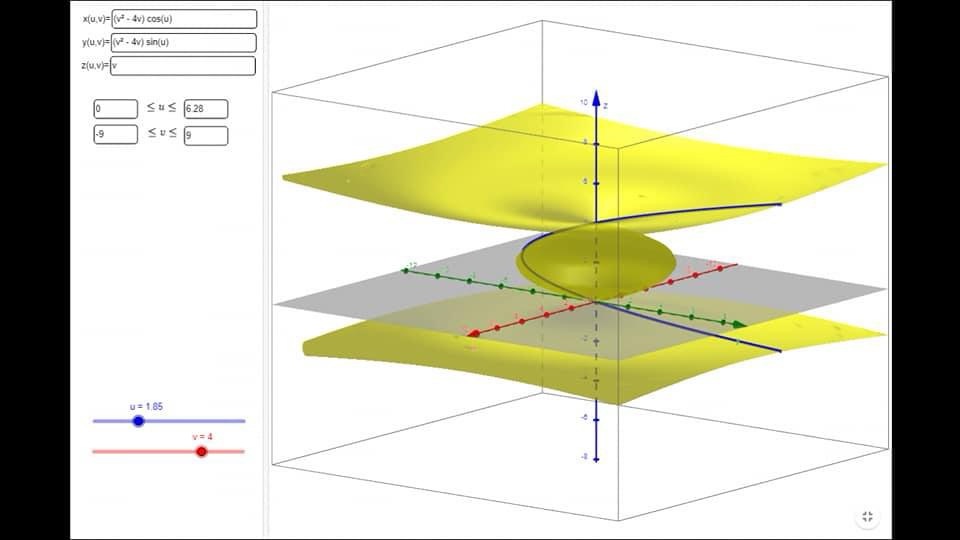Click the y(u,v) formula input box
Image resolution: width=960 pixels, height=540 pixels.
point(184,42)
